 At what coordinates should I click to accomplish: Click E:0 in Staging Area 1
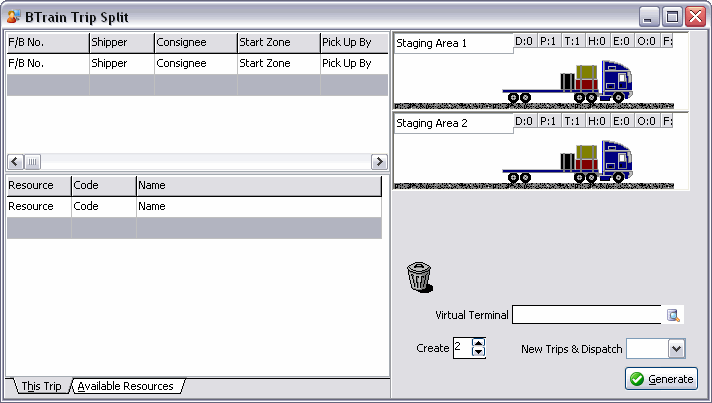tap(621, 41)
